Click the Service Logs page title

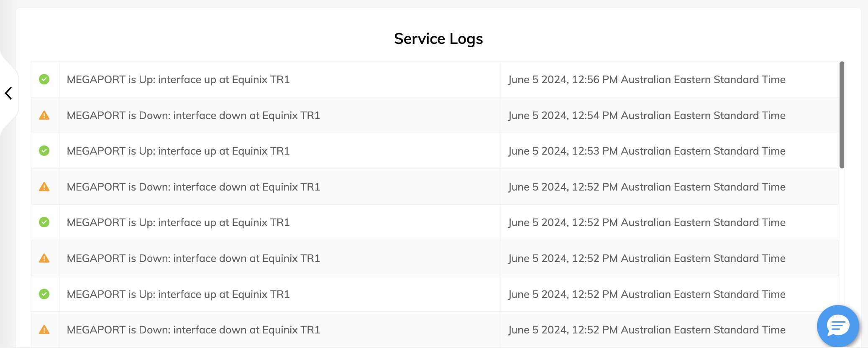point(438,38)
